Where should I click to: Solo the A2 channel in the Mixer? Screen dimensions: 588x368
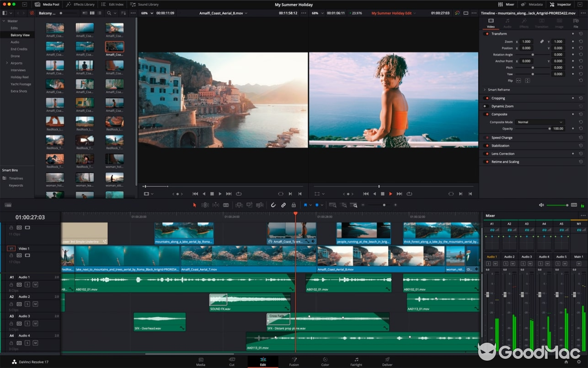click(506, 264)
